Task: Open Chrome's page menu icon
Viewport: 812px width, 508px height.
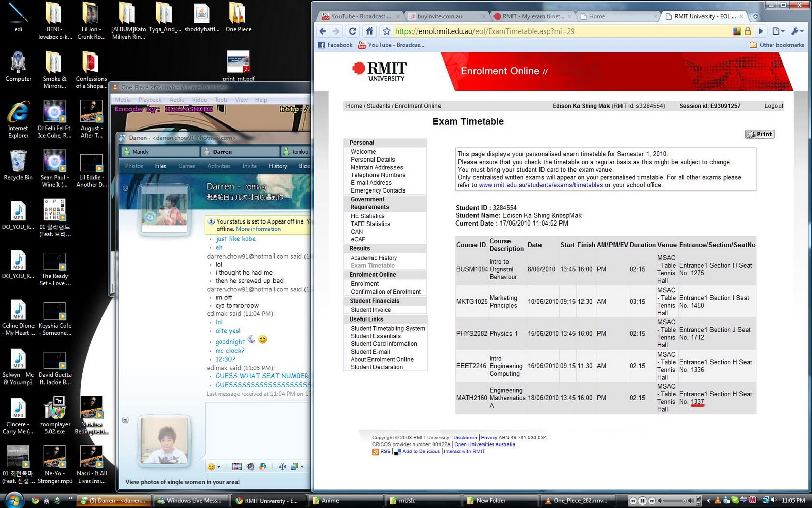Action: 777,31
